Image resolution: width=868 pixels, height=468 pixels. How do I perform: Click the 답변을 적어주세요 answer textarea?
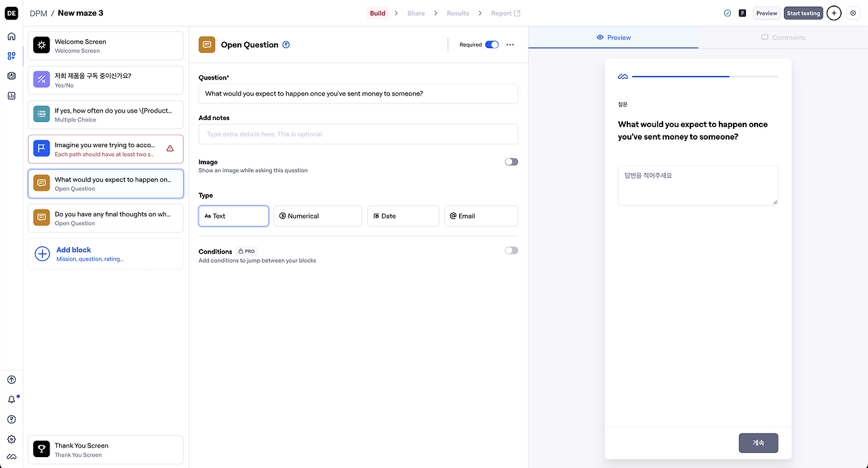(x=698, y=185)
